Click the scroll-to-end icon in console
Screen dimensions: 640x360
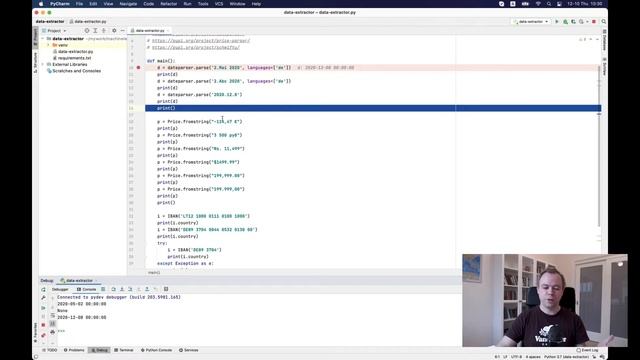tap(52, 324)
